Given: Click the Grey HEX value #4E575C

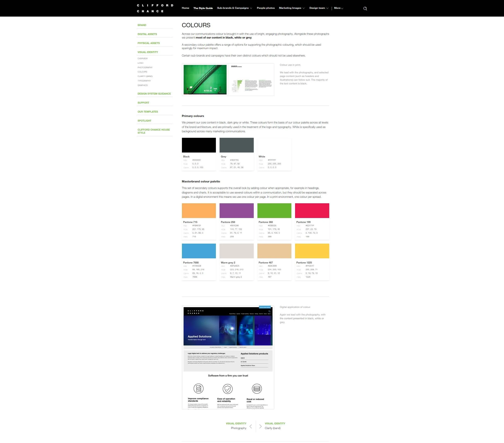Looking at the screenshot, I should (234, 160).
